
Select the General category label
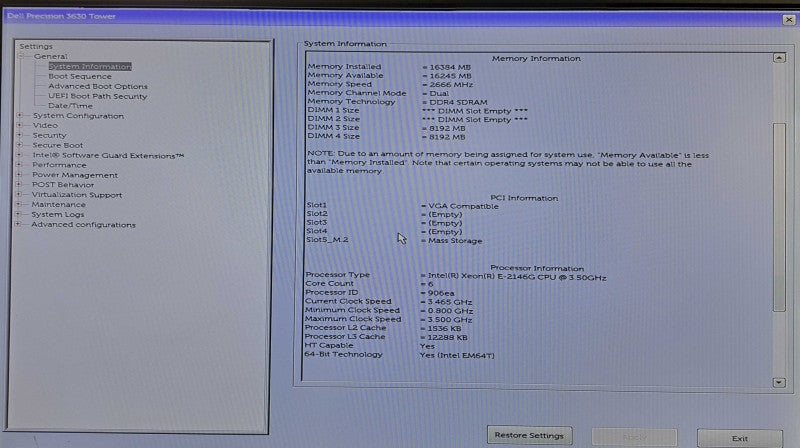(51, 56)
